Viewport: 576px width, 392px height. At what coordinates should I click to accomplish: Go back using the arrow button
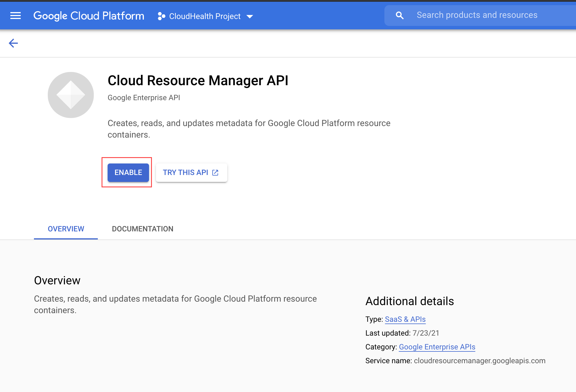(x=13, y=43)
